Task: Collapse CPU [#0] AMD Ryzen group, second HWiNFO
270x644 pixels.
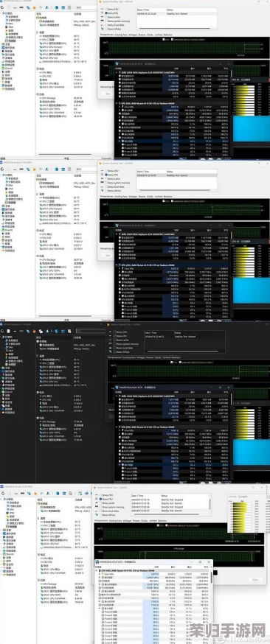Action: pyautogui.click(x=117, y=265)
